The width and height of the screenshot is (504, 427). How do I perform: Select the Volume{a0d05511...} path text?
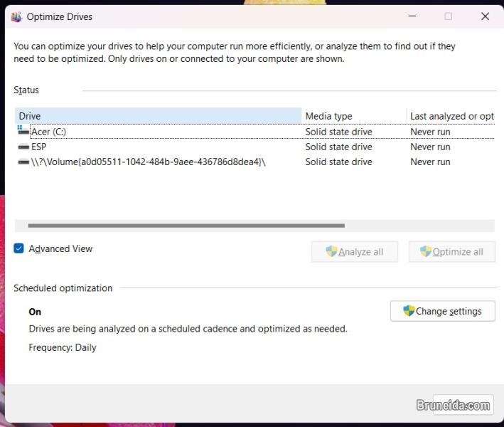point(148,162)
